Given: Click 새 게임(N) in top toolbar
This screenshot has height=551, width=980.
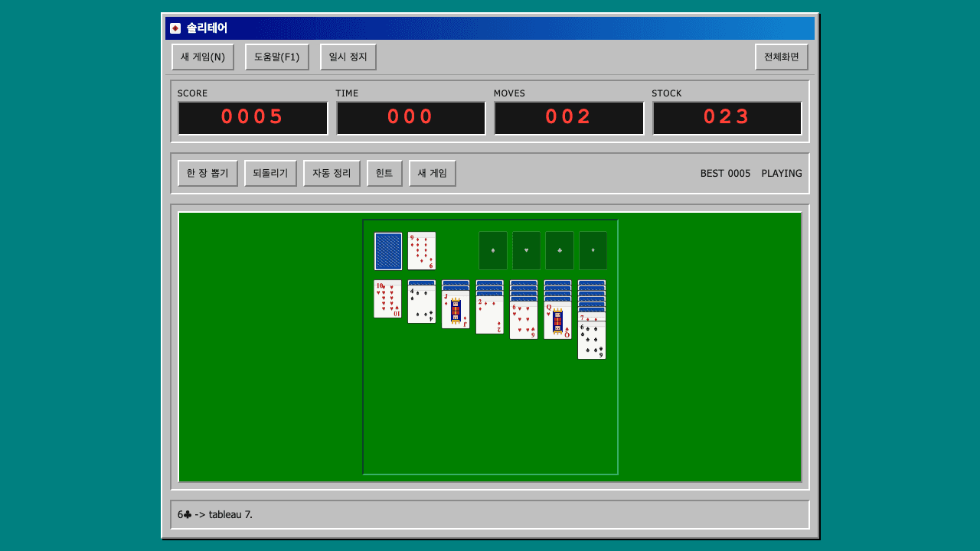Looking at the screenshot, I should click(203, 57).
